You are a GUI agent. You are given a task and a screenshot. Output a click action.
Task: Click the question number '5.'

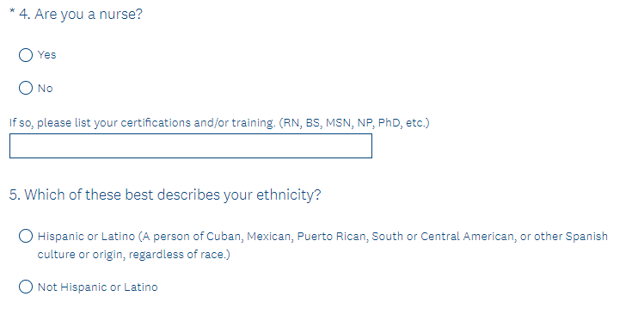pyautogui.click(x=15, y=195)
